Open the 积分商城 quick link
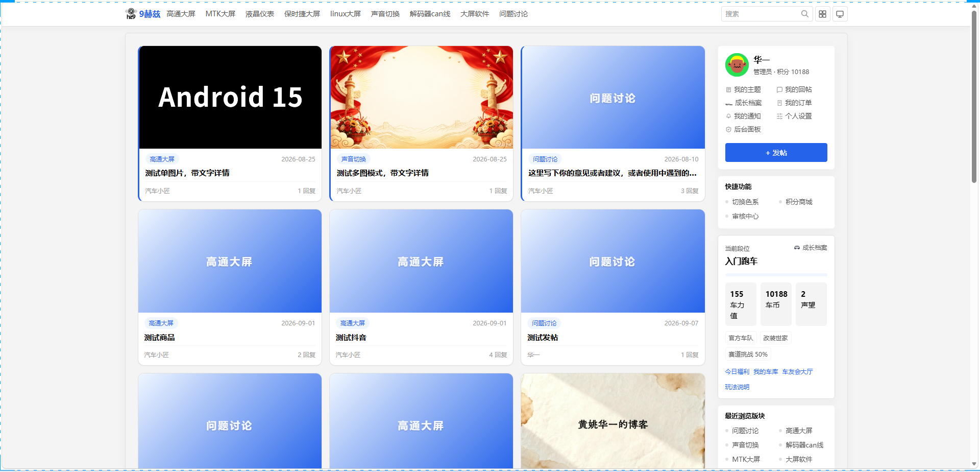The height and width of the screenshot is (472, 980). point(799,202)
